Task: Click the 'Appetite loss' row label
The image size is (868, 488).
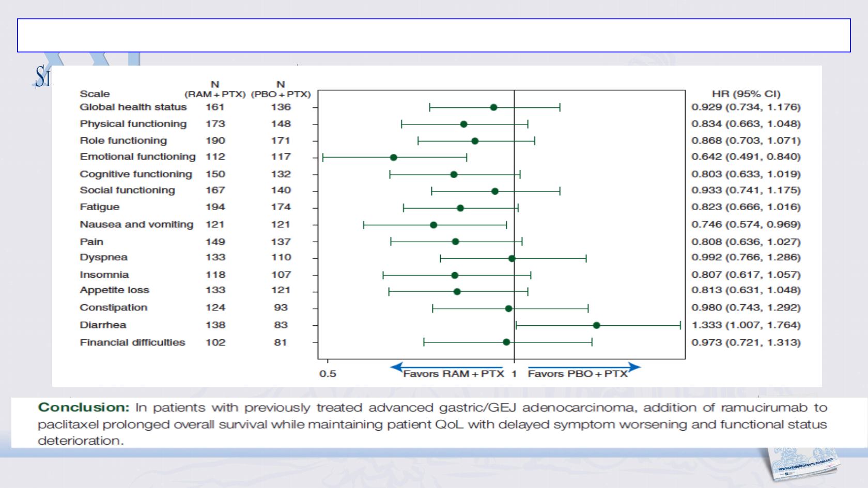Action: tap(114, 290)
